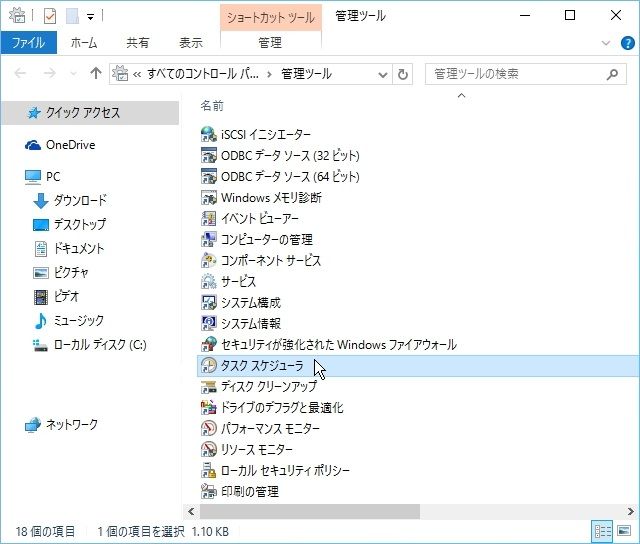Click the properties checkmark icon in title bar
Screen dimensions: 640x544
pos(50,16)
